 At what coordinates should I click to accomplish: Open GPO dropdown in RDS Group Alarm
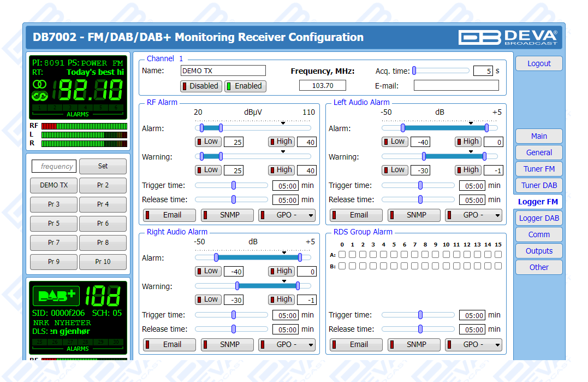point(473,344)
